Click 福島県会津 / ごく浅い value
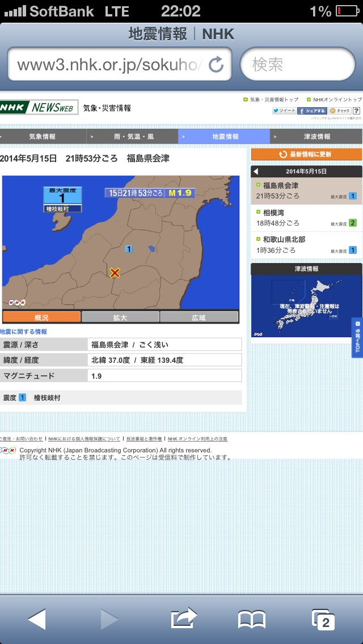The width and height of the screenshot is (363, 644). [130, 345]
